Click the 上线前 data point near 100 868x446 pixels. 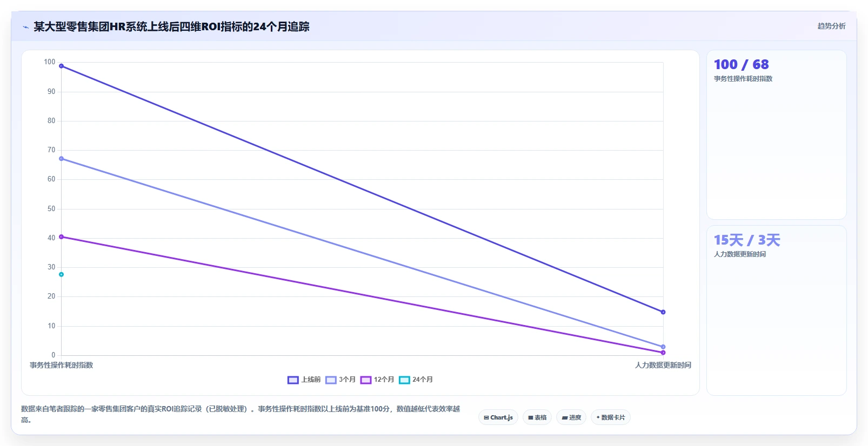point(61,66)
